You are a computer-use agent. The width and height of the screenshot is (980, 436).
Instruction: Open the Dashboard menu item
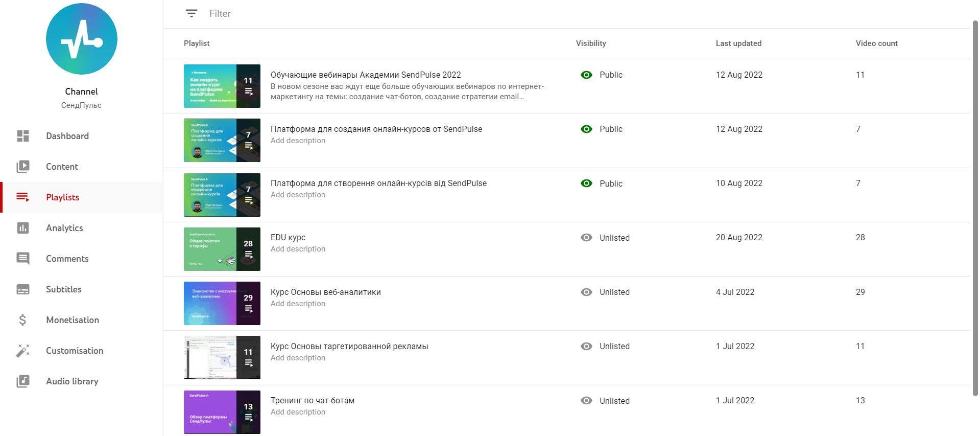click(82, 136)
